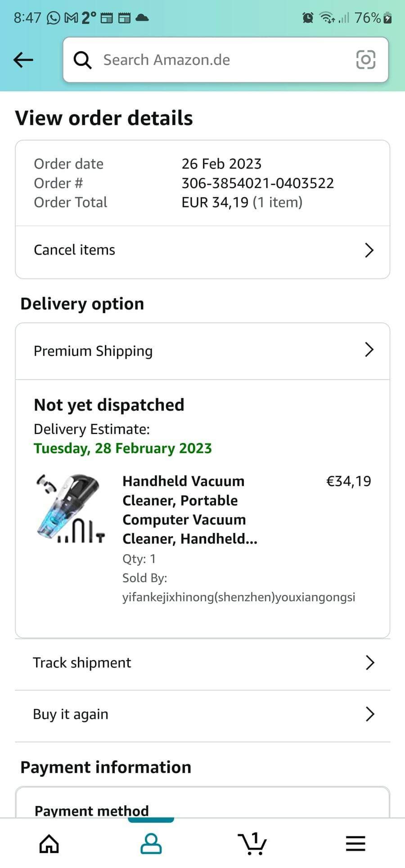Expand the Cancel items chevron
405x868 pixels.
coord(369,250)
